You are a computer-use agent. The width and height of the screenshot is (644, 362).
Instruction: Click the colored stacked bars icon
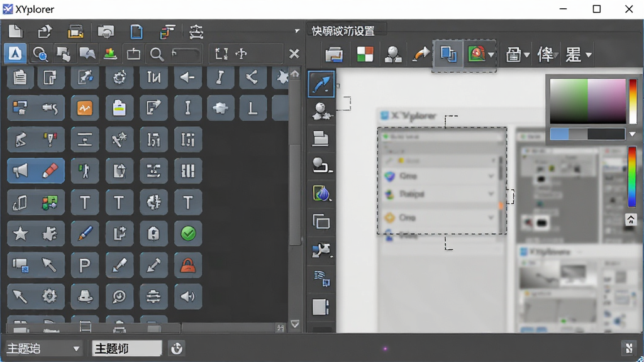pyautogui.click(x=167, y=31)
